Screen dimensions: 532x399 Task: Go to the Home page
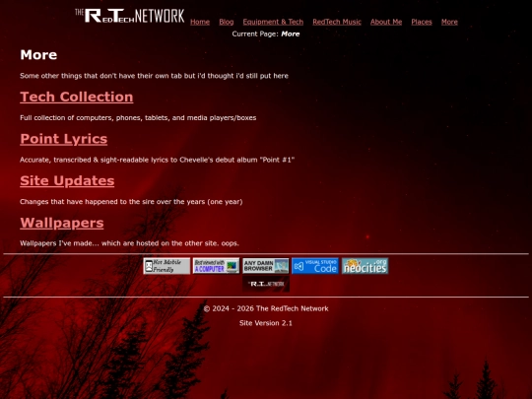pos(200,22)
